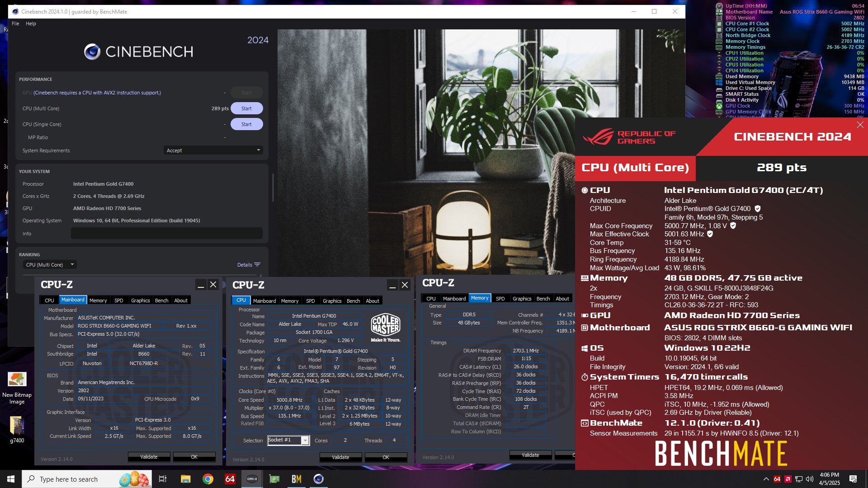The height and width of the screenshot is (488, 868).
Task: Start the CPU (Single Core) benchmark
Action: [246, 124]
